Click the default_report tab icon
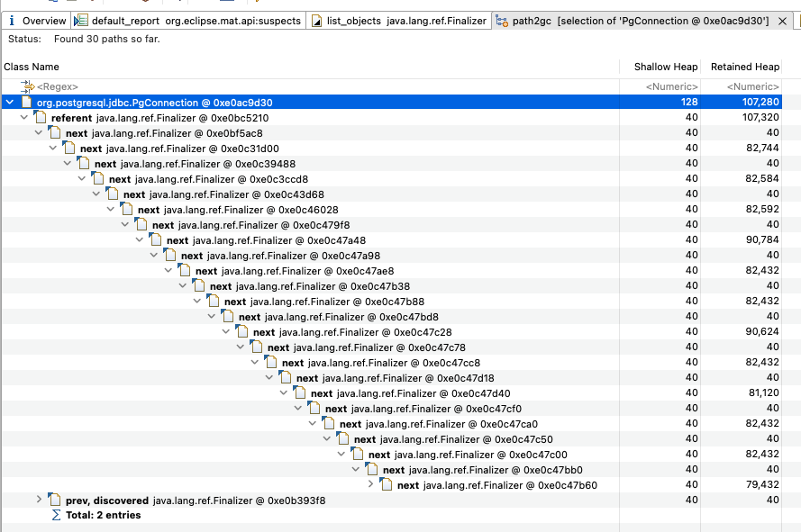 coord(80,20)
